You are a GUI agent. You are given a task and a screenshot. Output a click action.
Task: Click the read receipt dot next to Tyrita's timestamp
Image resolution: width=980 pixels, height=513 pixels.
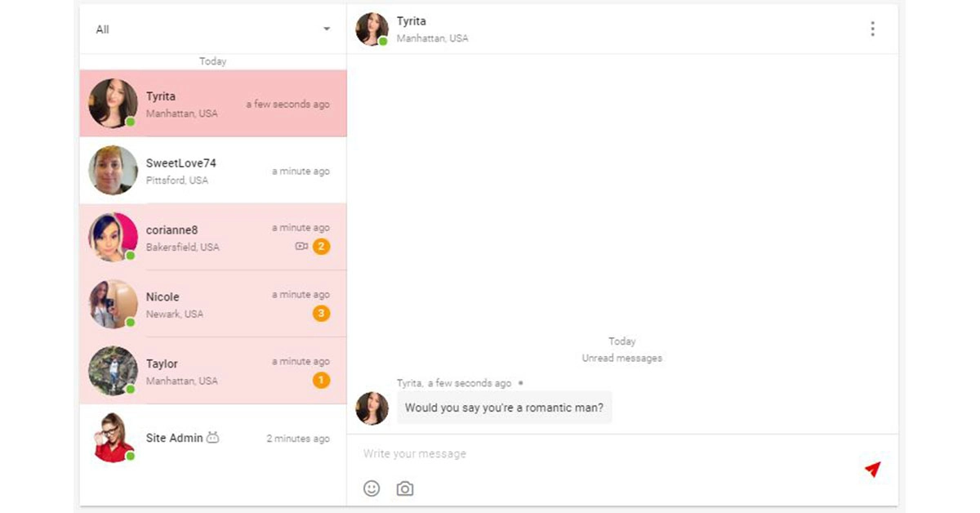(x=520, y=382)
